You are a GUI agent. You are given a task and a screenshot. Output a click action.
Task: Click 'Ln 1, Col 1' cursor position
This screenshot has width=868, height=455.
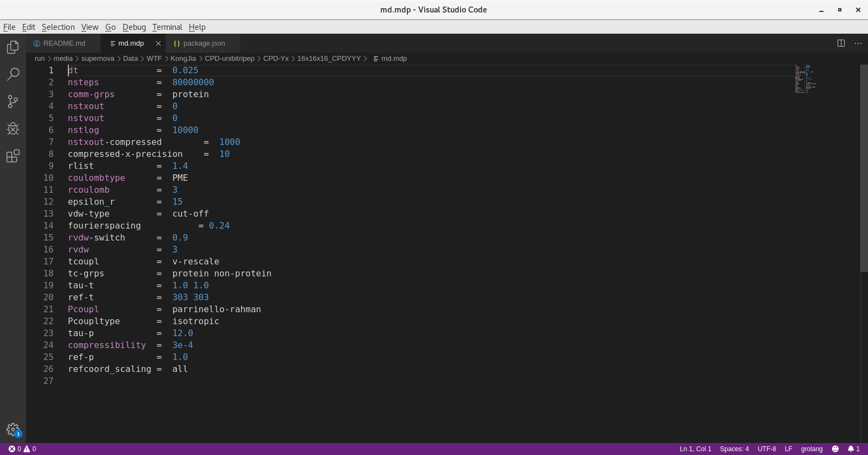pyautogui.click(x=695, y=449)
